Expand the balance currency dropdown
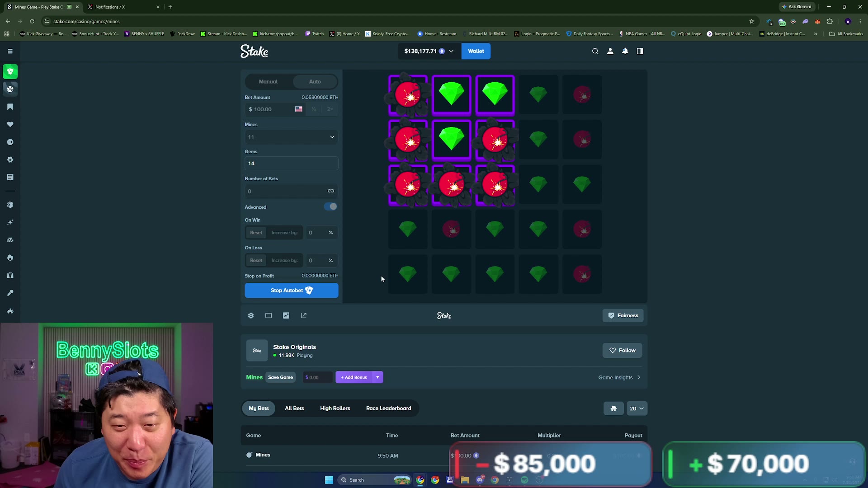 coord(451,51)
